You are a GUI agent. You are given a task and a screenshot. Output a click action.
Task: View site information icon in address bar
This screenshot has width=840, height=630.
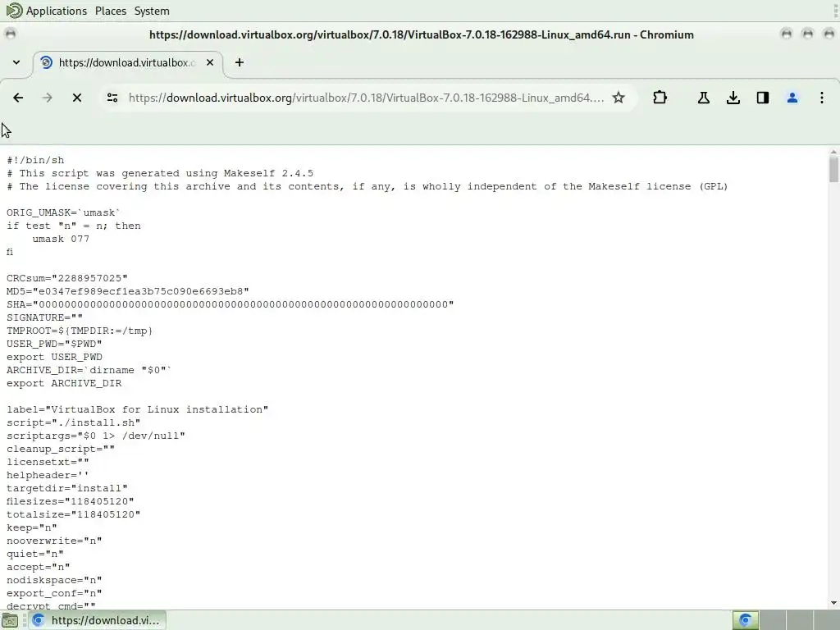(112, 98)
